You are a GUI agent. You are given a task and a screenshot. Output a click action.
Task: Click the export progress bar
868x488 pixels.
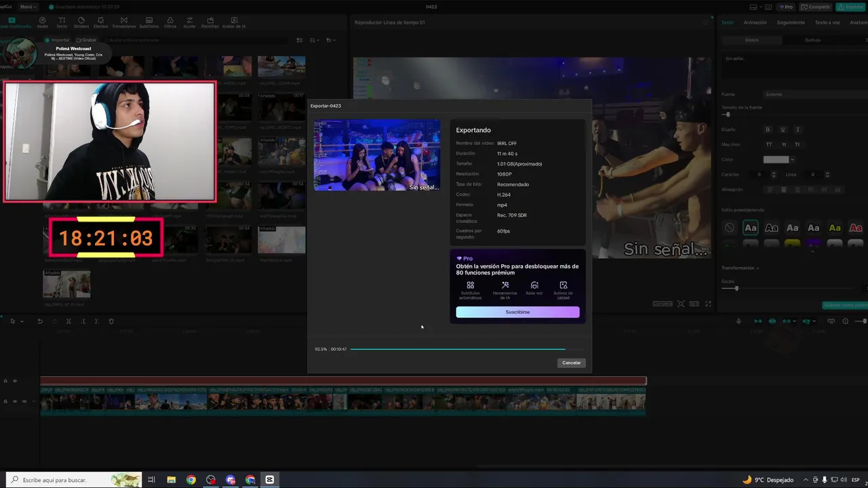(467, 349)
